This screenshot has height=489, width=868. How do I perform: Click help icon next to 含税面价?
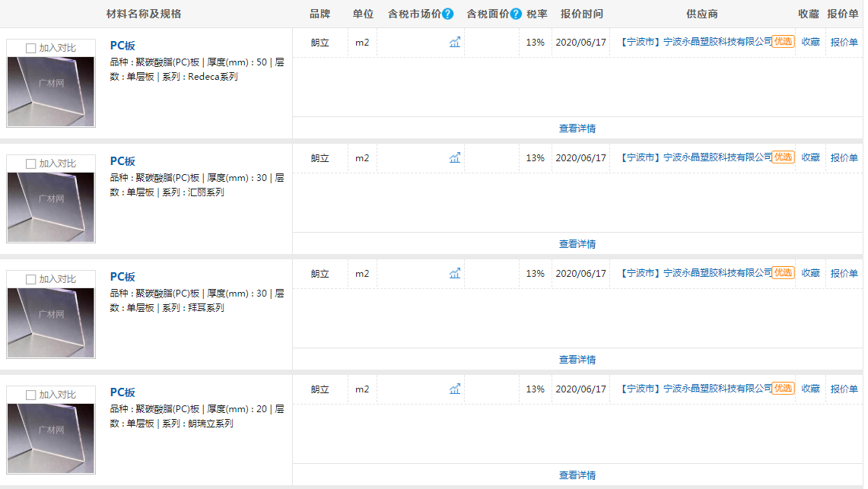point(516,14)
